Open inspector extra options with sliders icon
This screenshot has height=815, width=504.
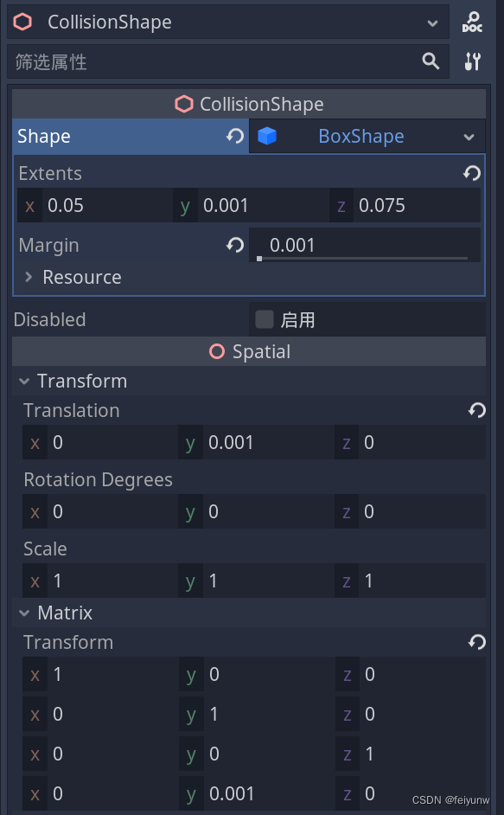point(473,61)
